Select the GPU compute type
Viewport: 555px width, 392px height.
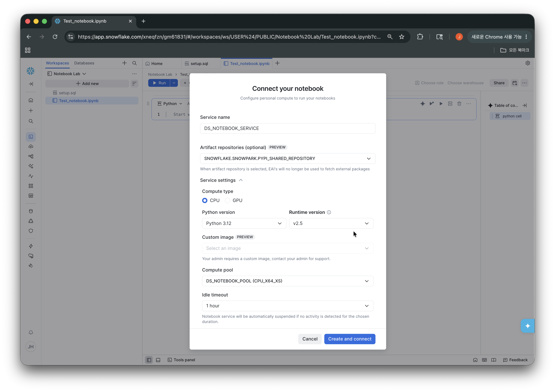coord(227,201)
